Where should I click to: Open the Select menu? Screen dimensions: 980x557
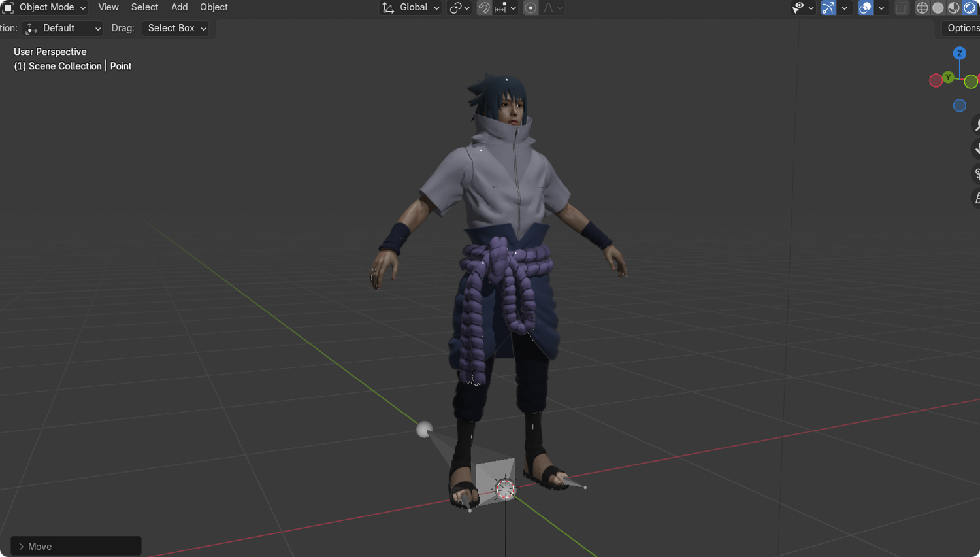pos(144,7)
